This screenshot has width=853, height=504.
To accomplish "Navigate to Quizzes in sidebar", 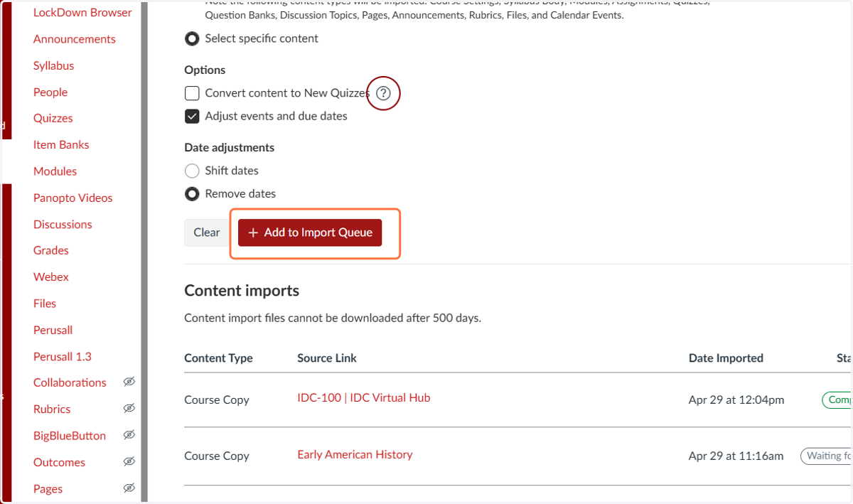I will (x=53, y=118).
